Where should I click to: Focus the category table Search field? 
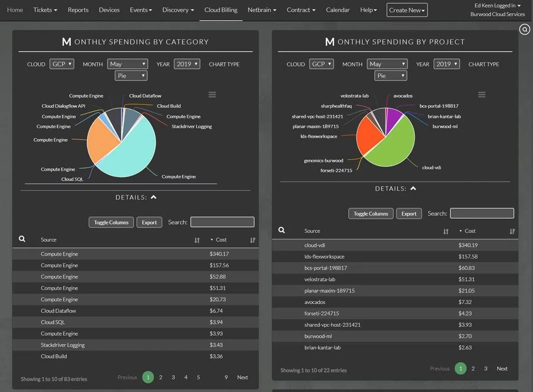222,222
